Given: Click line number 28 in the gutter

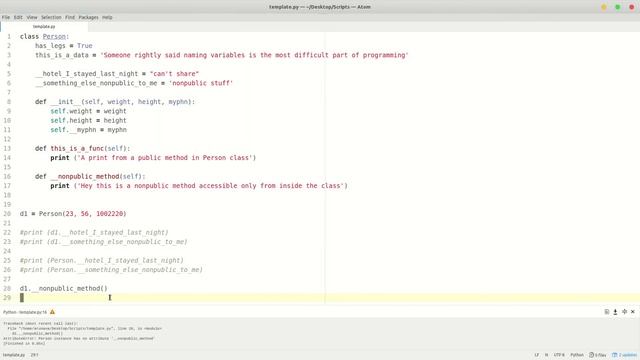Looking at the screenshot, I should point(7,288).
